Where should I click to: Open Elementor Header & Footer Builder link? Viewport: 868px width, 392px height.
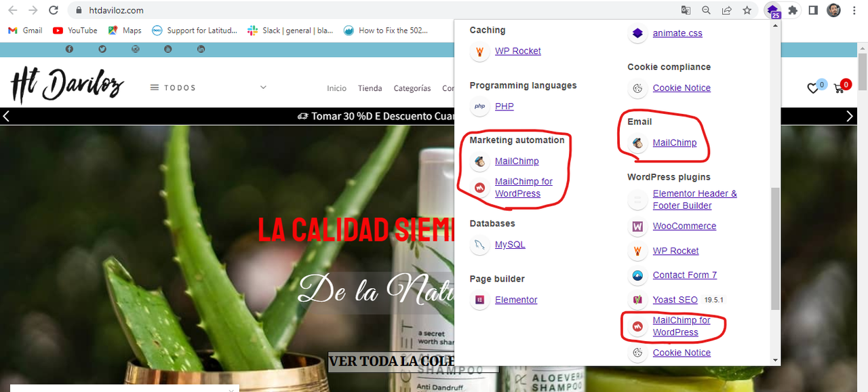pyautogui.click(x=694, y=200)
